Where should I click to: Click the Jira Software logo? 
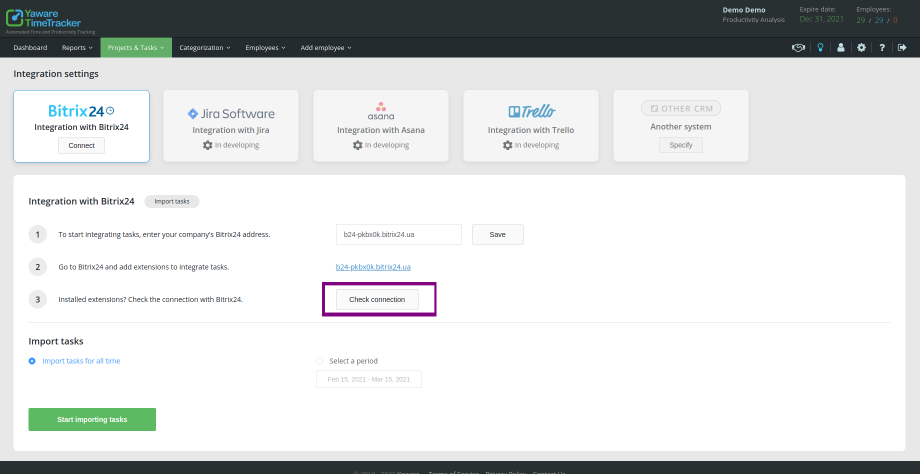click(231, 114)
